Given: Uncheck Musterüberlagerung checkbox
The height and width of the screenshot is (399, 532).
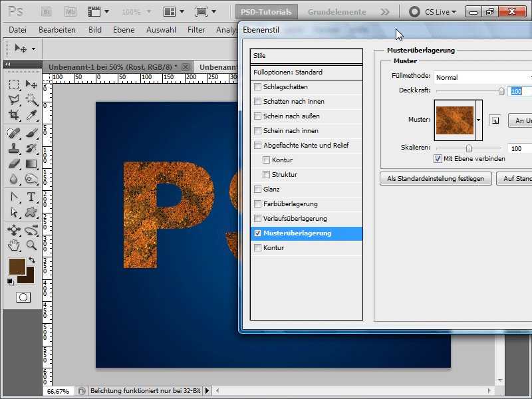Looking at the screenshot, I should pos(257,233).
